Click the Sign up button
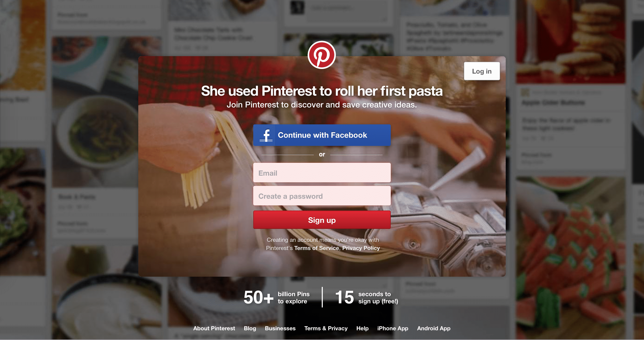The height and width of the screenshot is (340, 644). [322, 220]
